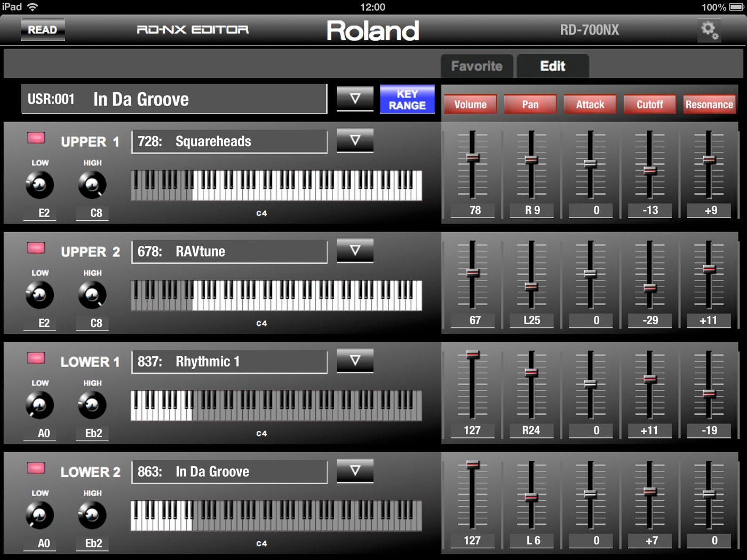Screen dimensions: 747x560
Task: Select the 837: Rhythmic 1 tone field
Action: [x=229, y=362]
